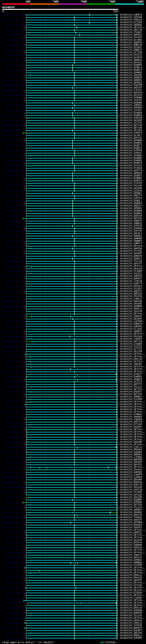The height and width of the screenshot is (644, 146).
Task: Select hit label UniRef100_Q7T3T2
Action: tap(131, 349)
